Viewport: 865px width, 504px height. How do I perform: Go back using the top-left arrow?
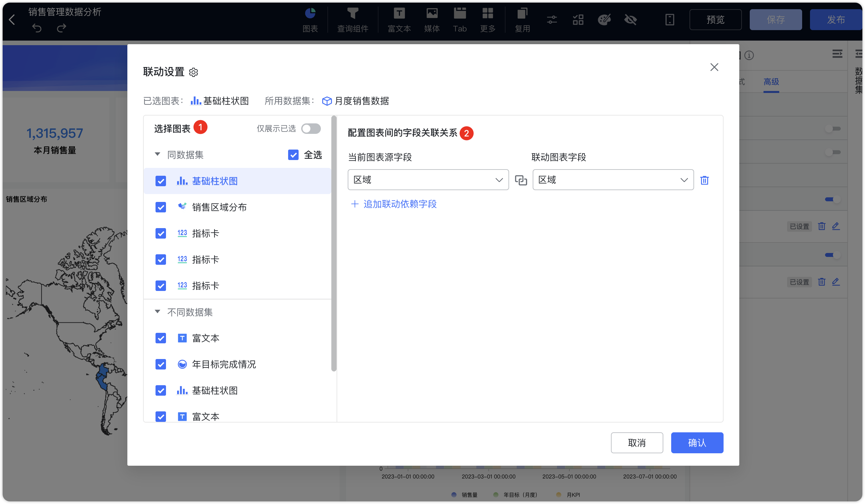12,20
